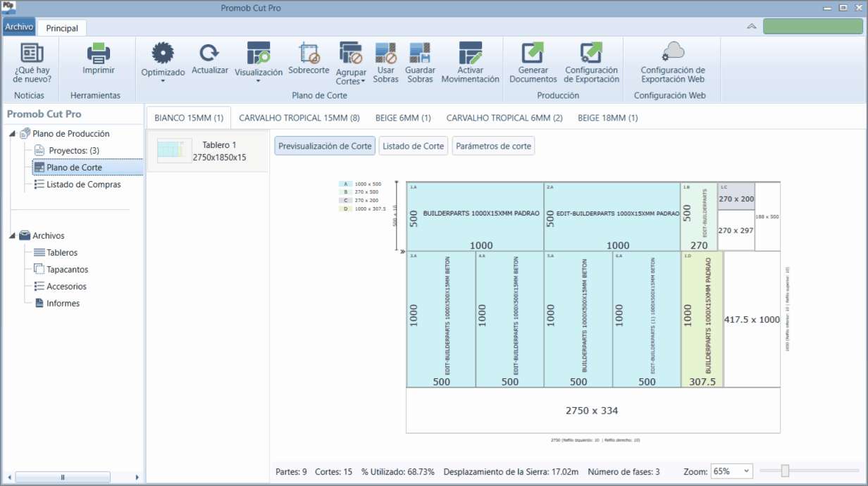Click the Promob app icon in title bar
The height and width of the screenshot is (486, 868).
[x=8, y=6]
